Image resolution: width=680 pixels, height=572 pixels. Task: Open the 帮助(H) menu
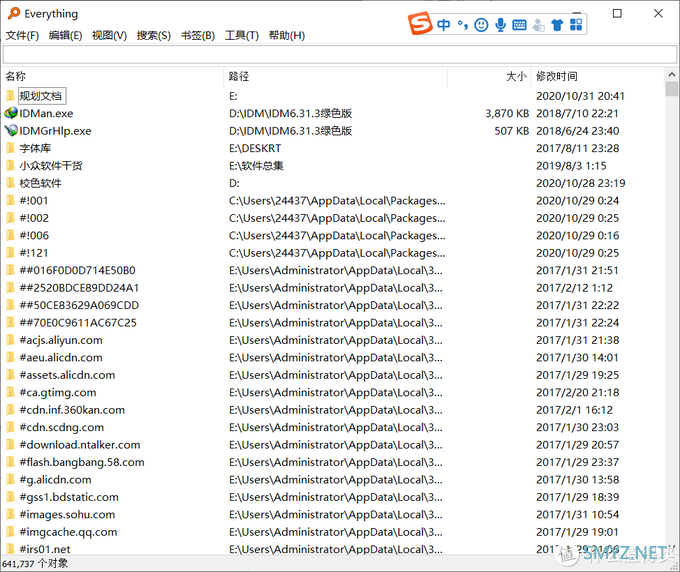[x=287, y=35]
